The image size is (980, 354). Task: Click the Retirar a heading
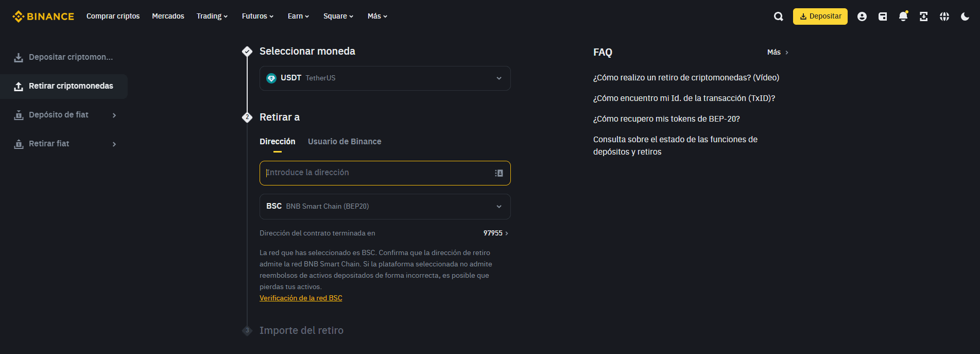point(280,117)
